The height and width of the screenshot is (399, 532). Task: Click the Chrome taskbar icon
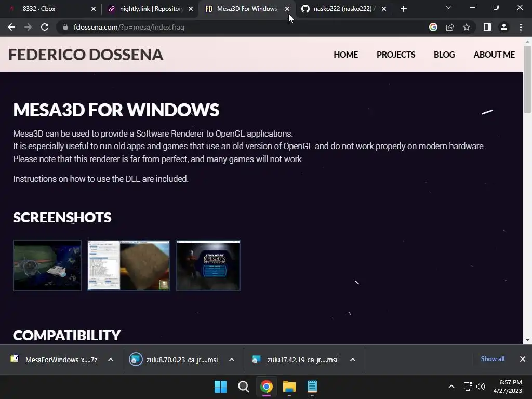267,387
